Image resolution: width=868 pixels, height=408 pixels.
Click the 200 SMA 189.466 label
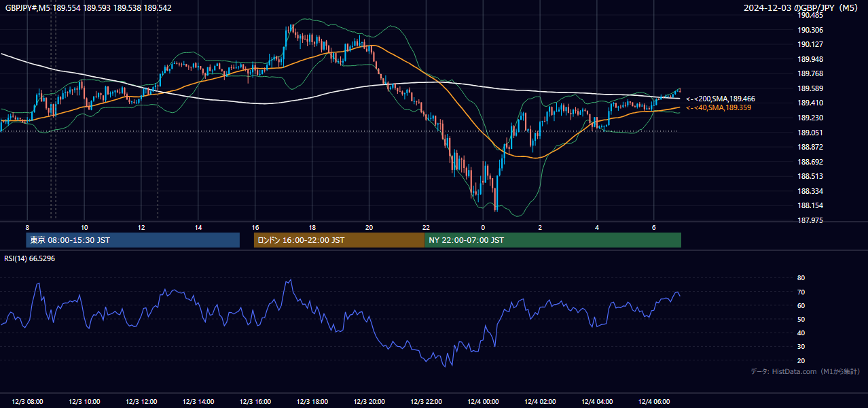pyautogui.click(x=721, y=99)
